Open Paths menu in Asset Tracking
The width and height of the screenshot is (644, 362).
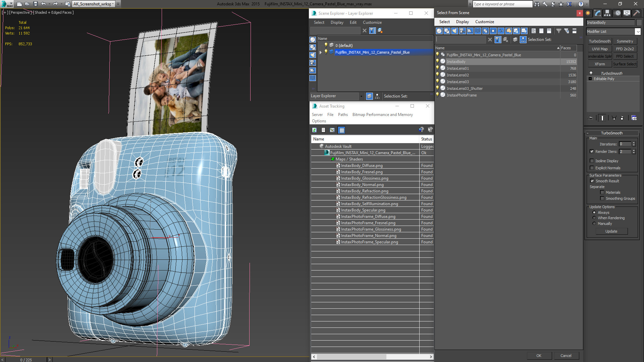pyautogui.click(x=343, y=115)
